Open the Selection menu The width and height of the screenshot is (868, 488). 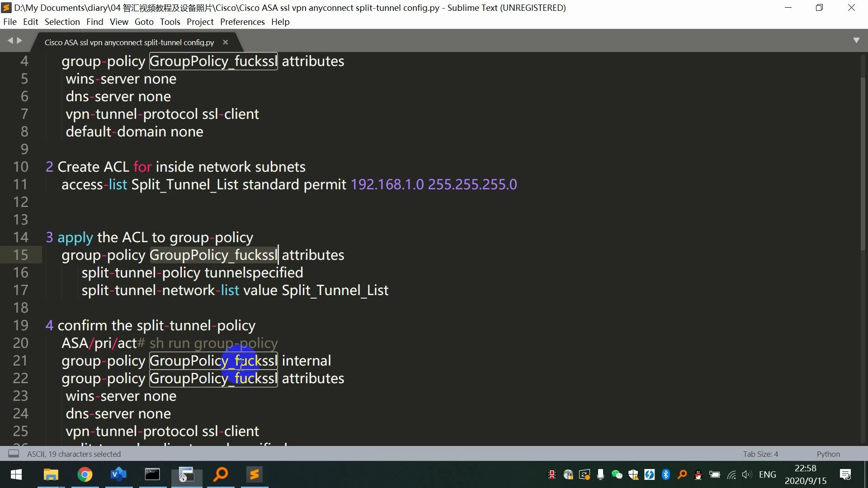[62, 22]
